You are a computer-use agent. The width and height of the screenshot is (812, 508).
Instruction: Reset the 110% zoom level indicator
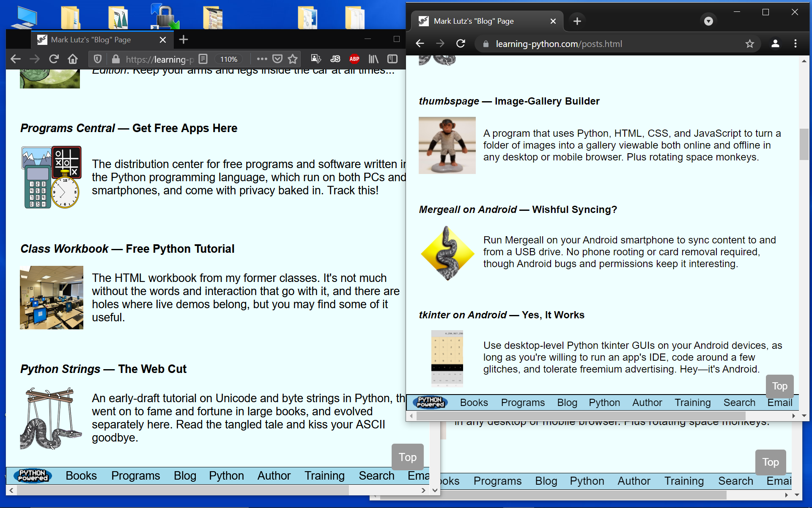(228, 59)
